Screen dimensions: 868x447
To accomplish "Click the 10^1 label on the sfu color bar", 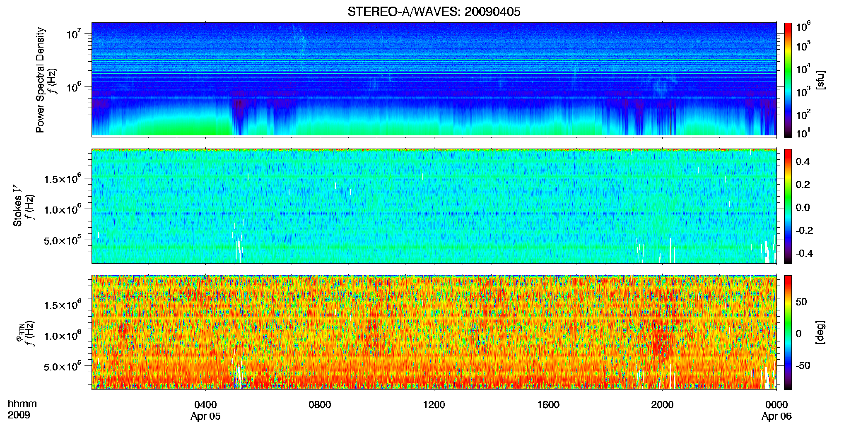I will [803, 133].
